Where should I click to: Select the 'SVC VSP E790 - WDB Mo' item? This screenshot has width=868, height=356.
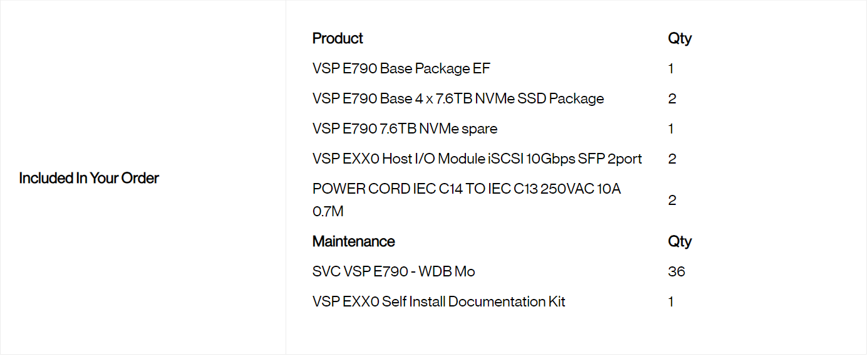tap(393, 271)
